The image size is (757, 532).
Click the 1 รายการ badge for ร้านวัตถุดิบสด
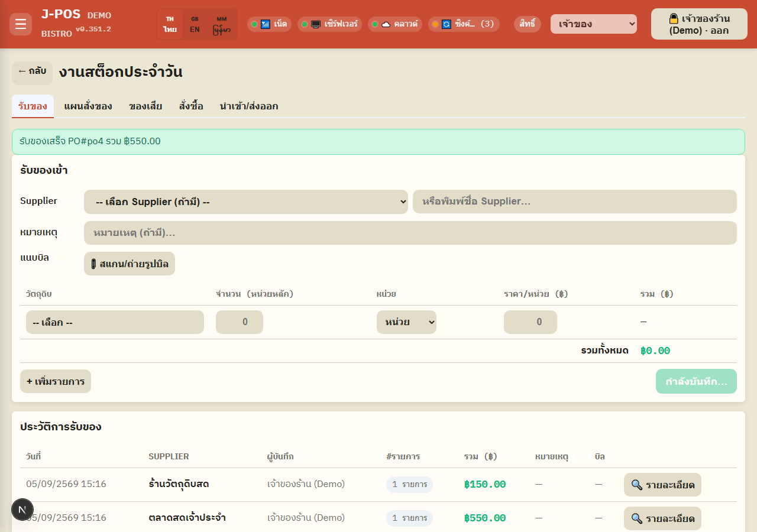click(409, 485)
